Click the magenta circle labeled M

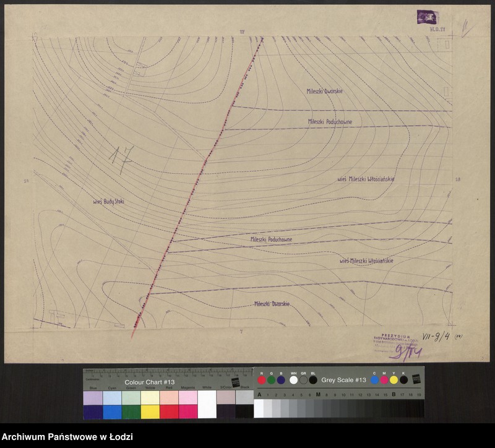pyautogui.click(x=384, y=380)
